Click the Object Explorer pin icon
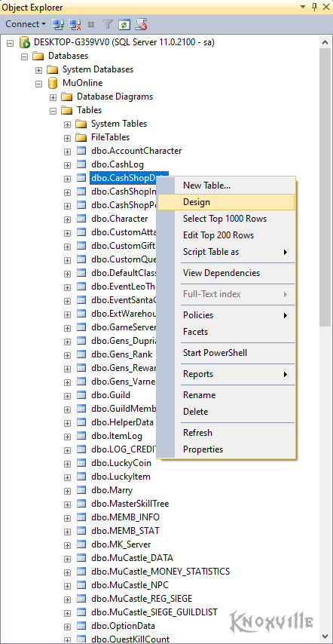 pyautogui.click(x=315, y=7)
